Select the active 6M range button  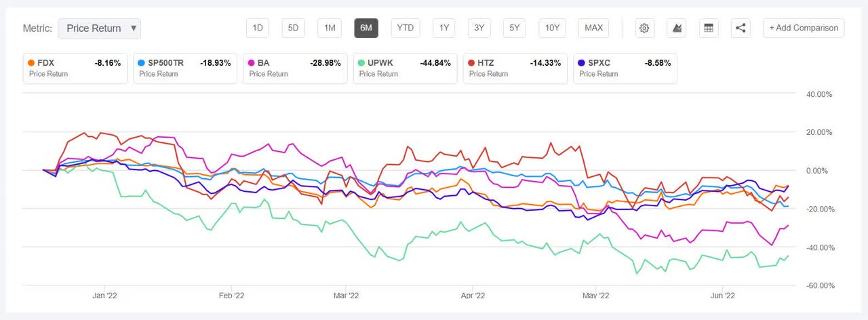[x=366, y=28]
